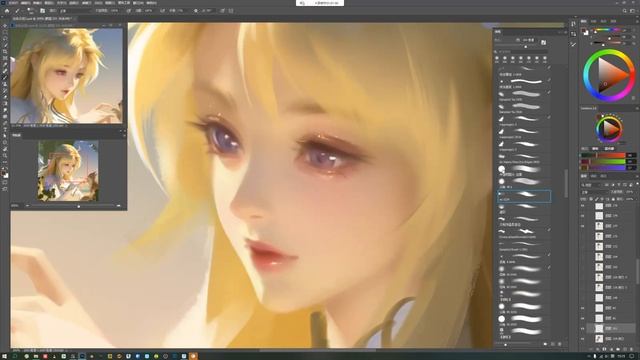Select the Rectangular Marquee tool
Screen dimensions: 640x360
click(x=5, y=32)
